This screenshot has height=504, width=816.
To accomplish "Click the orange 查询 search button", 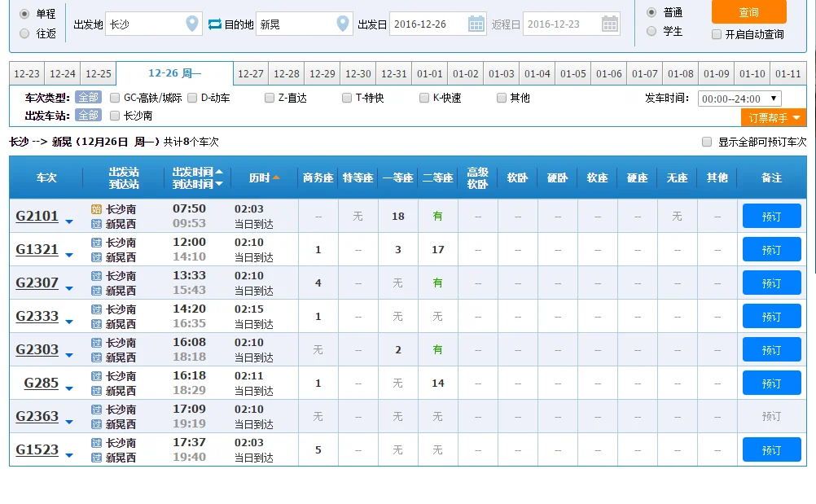I will (x=748, y=14).
